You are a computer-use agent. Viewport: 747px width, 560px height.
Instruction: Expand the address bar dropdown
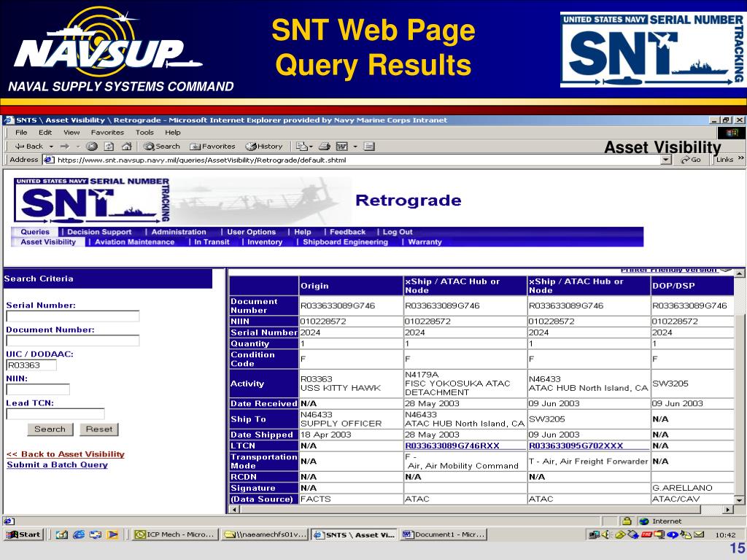point(667,160)
